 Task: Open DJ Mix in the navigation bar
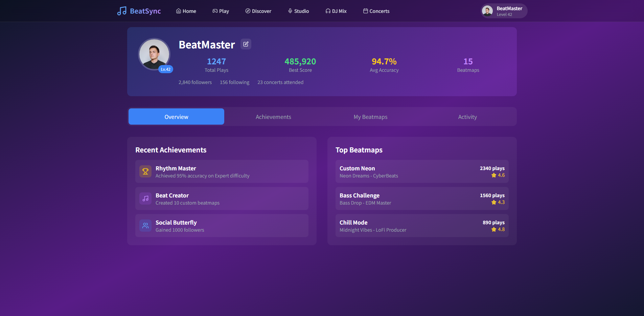coord(336,11)
